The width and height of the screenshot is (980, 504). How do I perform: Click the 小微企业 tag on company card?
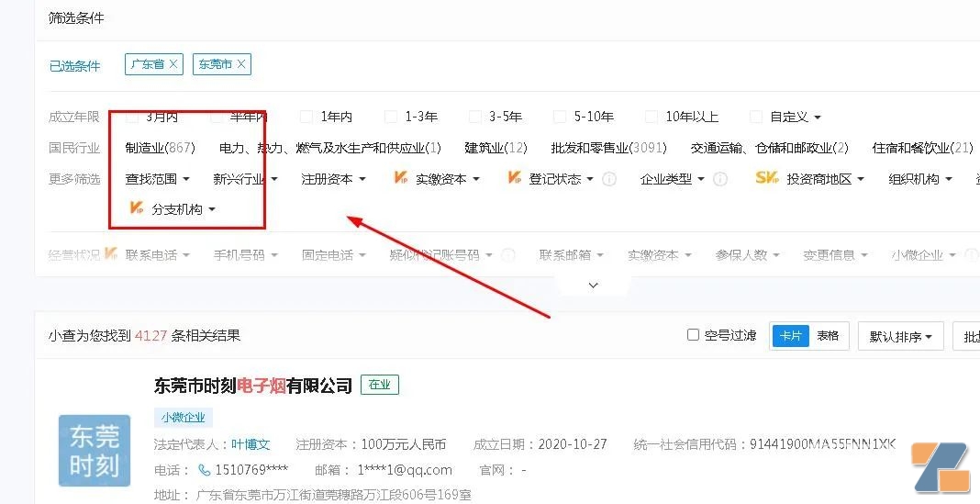coord(184,417)
